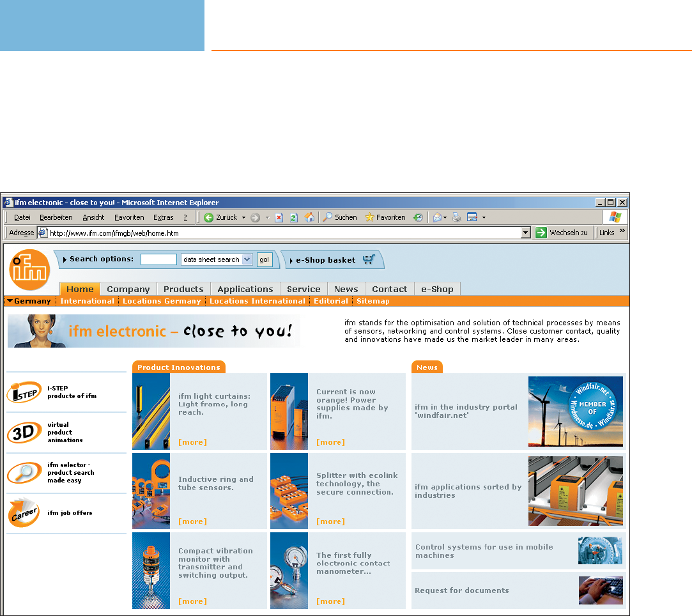Click the ifm orange logo

pyautogui.click(x=29, y=270)
